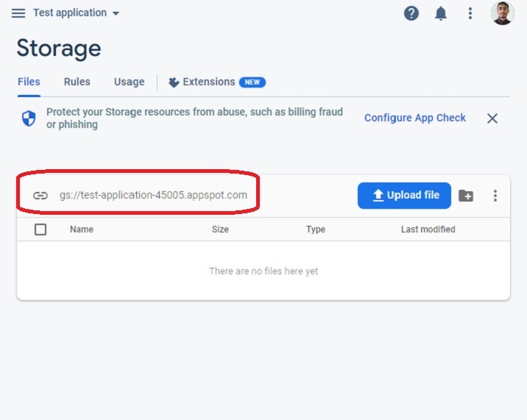Switch to the Usage tab

click(x=129, y=82)
